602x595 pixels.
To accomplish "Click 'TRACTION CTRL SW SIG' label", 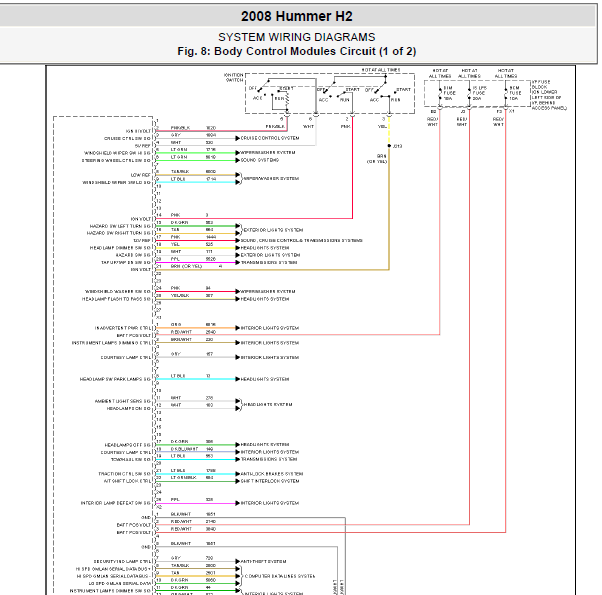I will tap(124, 474).
